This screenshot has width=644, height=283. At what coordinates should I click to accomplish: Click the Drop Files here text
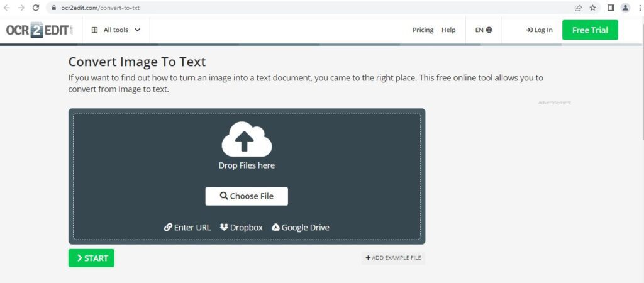click(x=247, y=165)
